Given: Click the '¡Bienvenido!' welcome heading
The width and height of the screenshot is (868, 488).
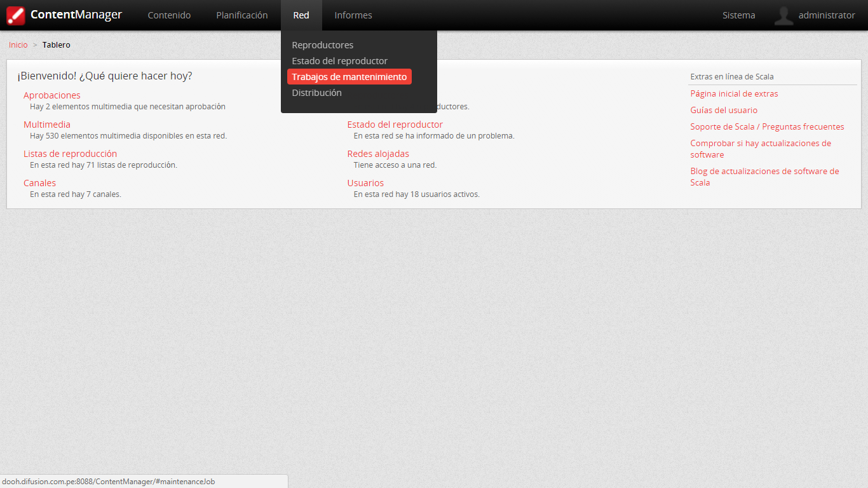Looking at the screenshot, I should point(105,76).
